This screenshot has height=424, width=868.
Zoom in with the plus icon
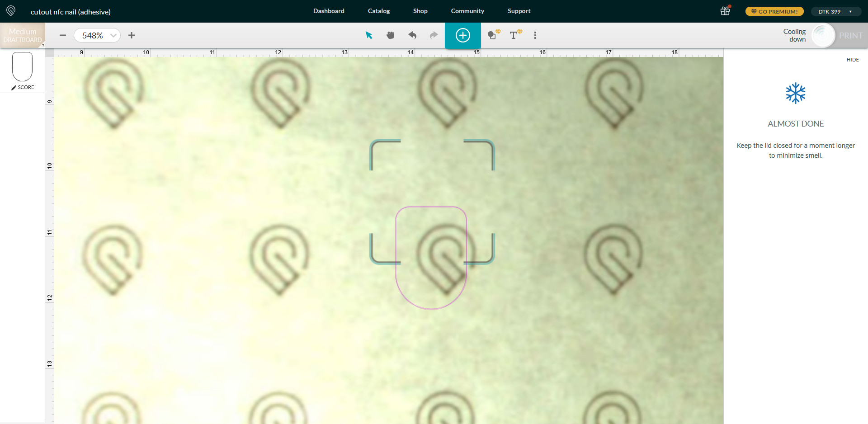click(x=132, y=35)
